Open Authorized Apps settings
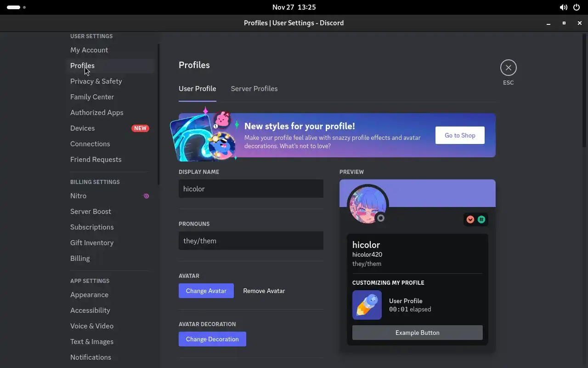588x368 pixels. point(109,113)
